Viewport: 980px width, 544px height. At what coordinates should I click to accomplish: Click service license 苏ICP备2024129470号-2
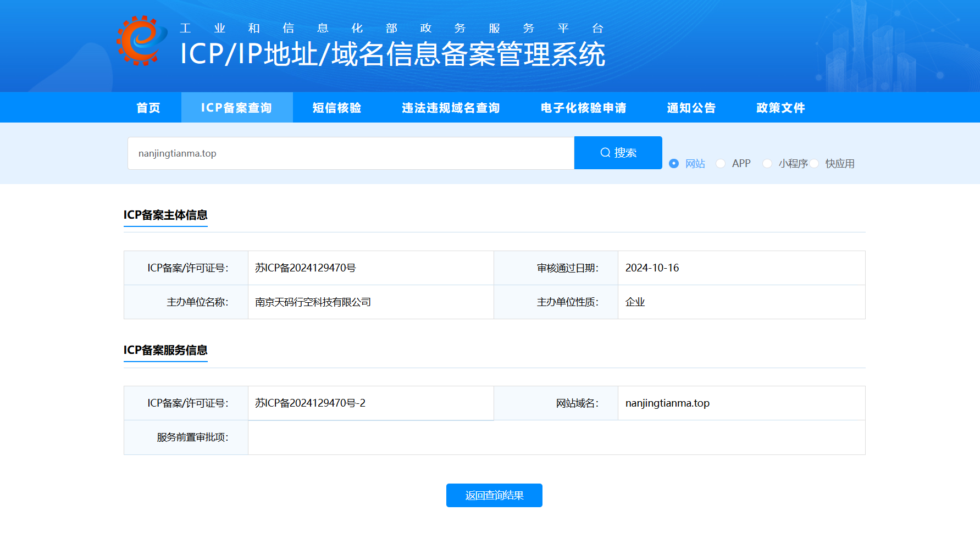coord(311,403)
